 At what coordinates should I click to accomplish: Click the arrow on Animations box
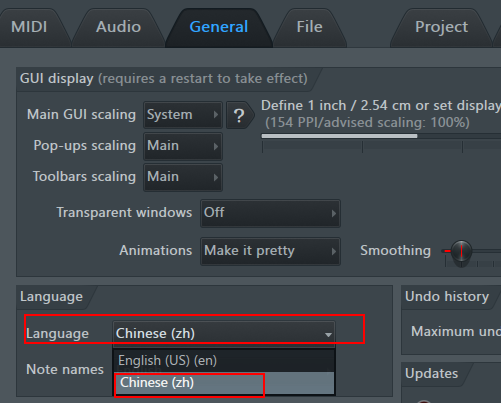click(x=334, y=251)
